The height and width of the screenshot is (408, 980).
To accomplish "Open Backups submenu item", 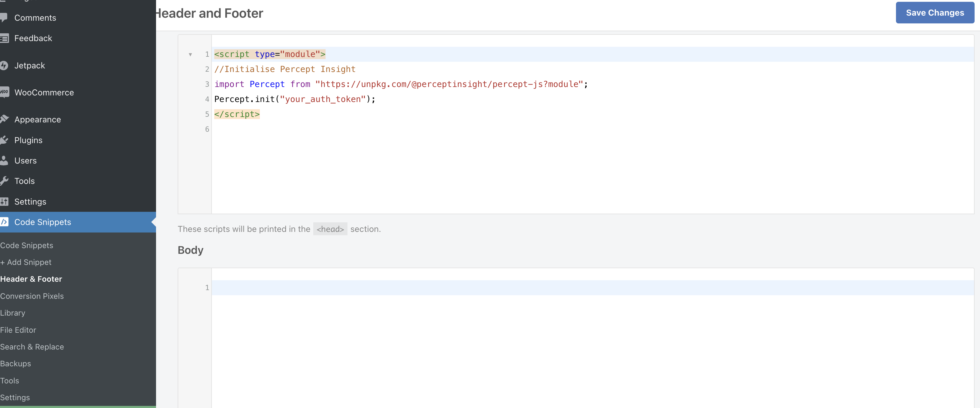I will pos(16,364).
